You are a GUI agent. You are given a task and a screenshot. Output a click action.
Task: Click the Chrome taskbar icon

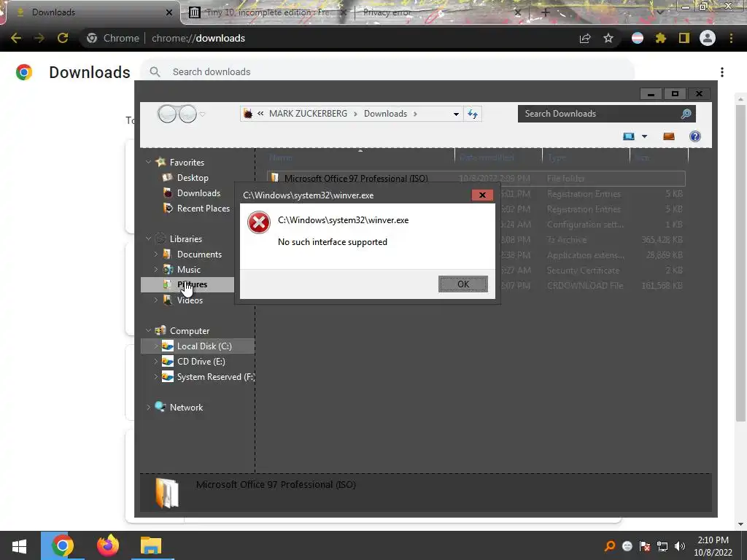[x=63, y=545]
